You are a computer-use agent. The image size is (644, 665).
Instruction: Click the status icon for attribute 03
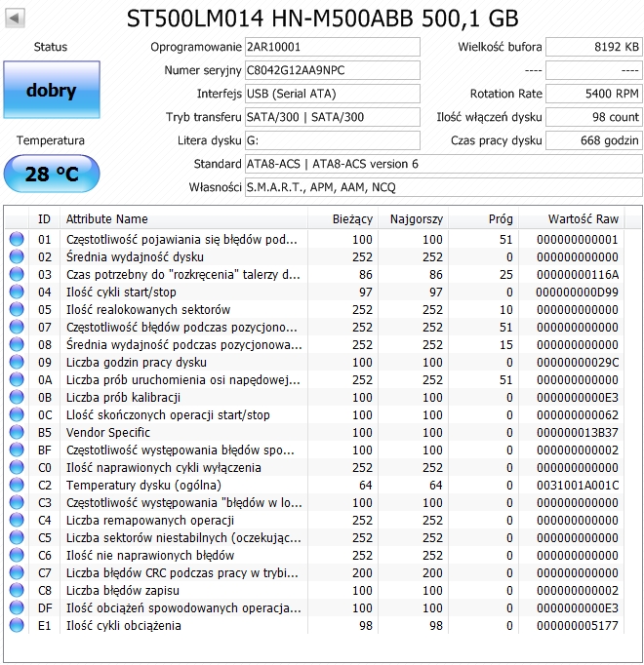(17, 274)
